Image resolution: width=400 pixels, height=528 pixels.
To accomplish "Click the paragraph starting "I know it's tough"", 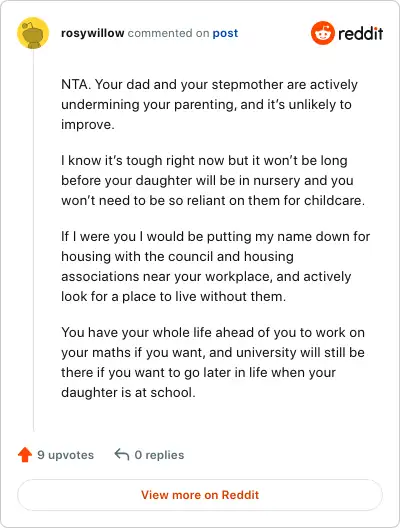I will point(213,180).
